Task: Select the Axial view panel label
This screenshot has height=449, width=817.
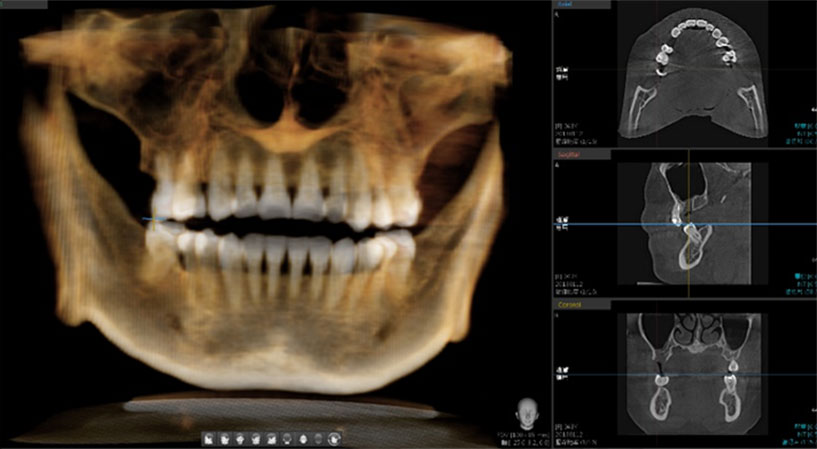Action: coord(567,5)
